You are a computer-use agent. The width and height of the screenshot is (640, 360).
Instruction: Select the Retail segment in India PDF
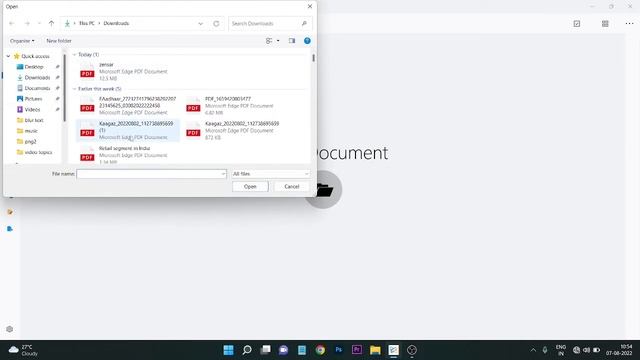pyautogui.click(x=127, y=155)
